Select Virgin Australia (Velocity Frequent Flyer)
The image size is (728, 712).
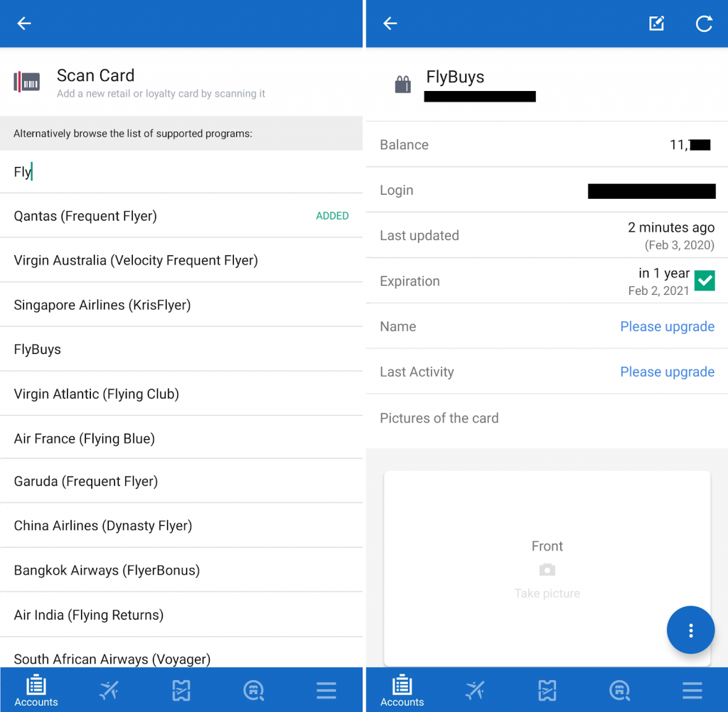181,260
